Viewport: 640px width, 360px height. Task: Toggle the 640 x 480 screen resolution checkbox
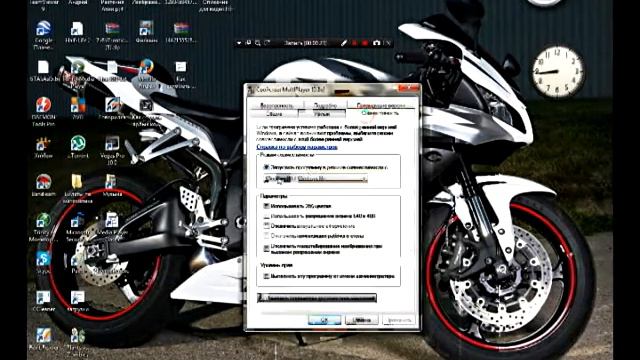click(x=267, y=216)
